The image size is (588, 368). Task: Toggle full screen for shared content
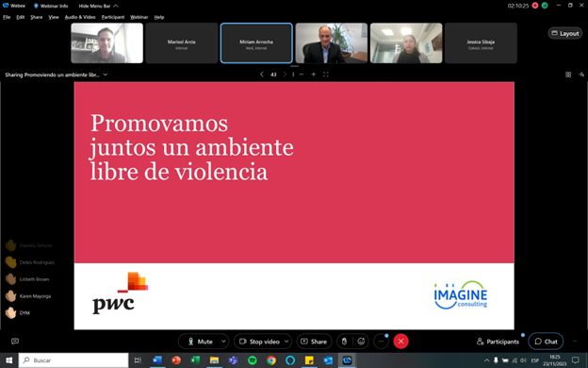coord(326,75)
